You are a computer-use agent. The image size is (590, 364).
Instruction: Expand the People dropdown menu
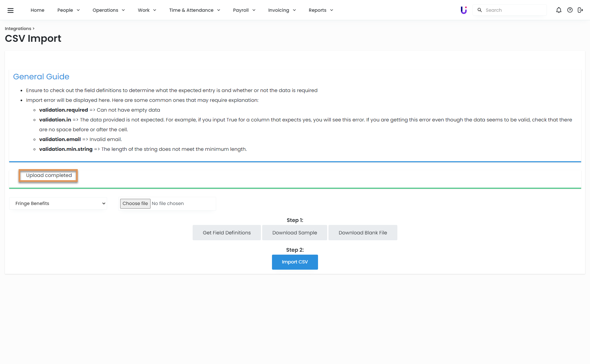coord(69,10)
